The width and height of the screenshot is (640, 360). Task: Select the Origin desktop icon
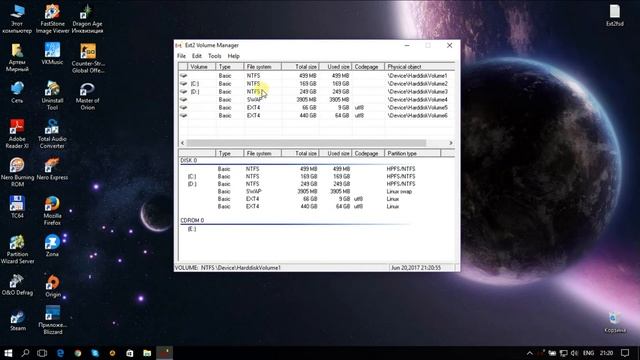[x=53, y=286]
